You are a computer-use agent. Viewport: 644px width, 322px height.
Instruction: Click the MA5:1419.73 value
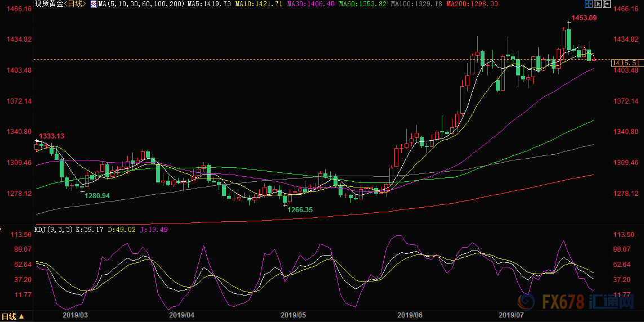coord(209,4)
